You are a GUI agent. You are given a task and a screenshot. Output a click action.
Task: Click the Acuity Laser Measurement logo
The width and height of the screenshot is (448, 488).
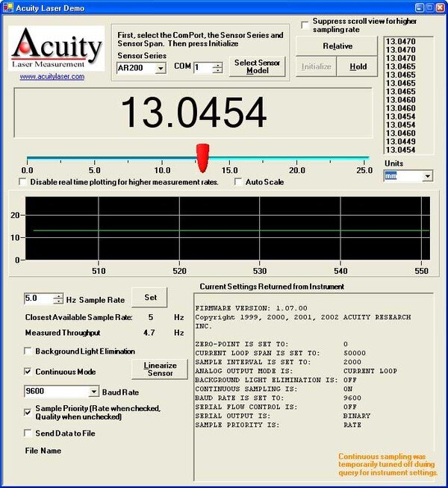[56, 48]
